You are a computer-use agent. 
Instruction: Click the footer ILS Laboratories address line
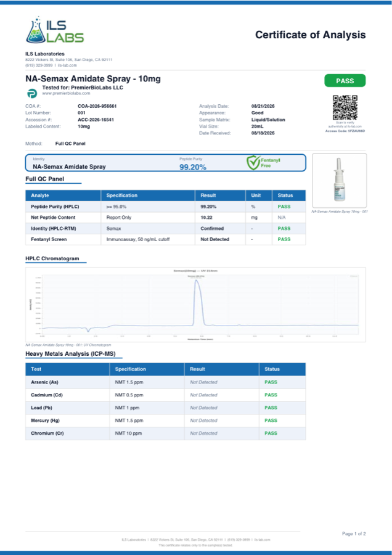click(195, 540)
